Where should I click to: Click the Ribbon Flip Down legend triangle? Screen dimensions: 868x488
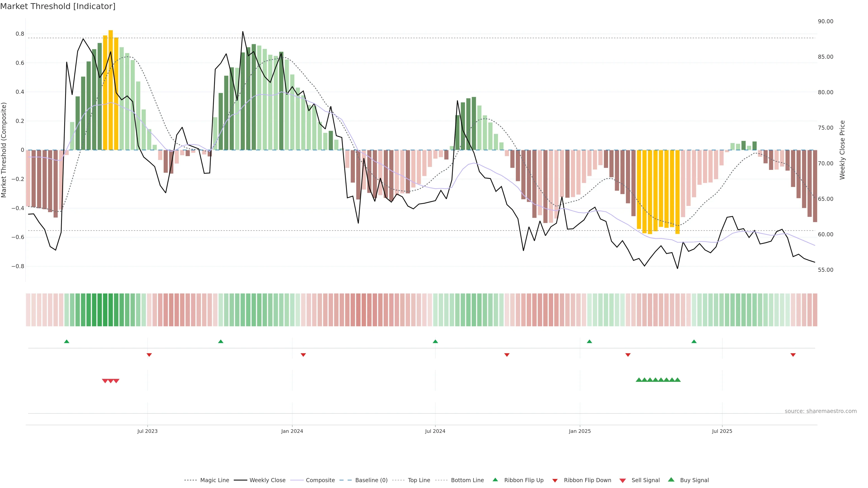tap(555, 480)
